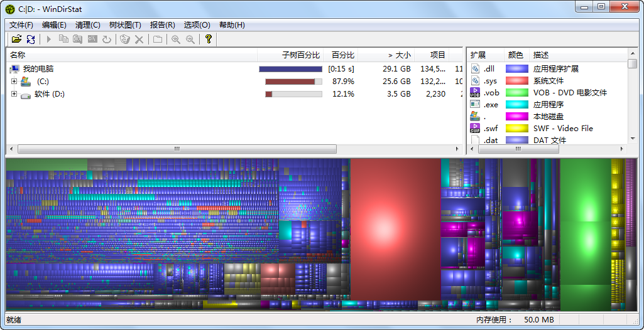Expand the 软件 (D:) drive node
Viewport: 644px width, 330px height.
click(14, 94)
